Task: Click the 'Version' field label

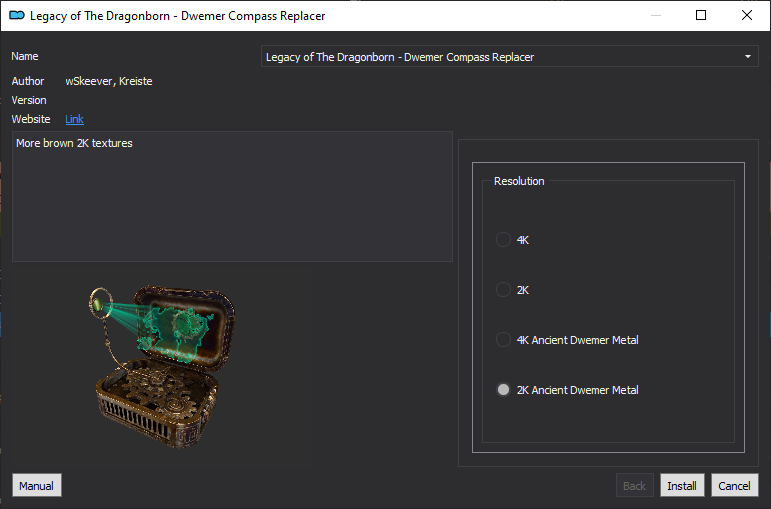Action: click(x=29, y=100)
